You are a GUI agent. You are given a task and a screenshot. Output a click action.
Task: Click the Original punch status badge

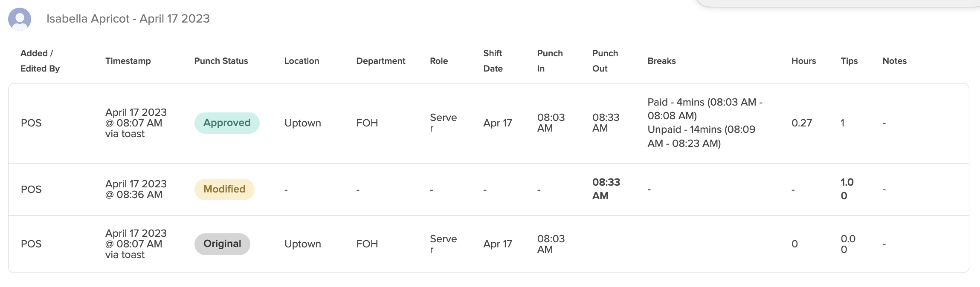[222, 244]
